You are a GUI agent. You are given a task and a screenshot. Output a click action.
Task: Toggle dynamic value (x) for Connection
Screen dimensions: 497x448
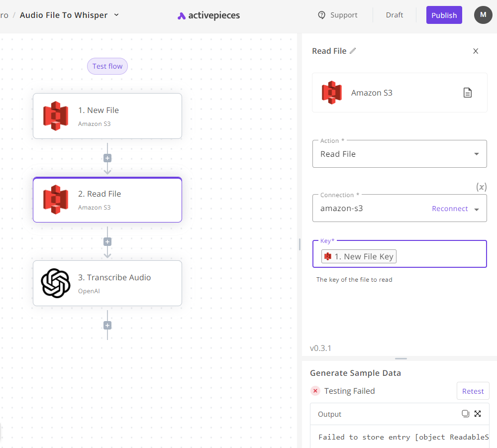(481, 187)
